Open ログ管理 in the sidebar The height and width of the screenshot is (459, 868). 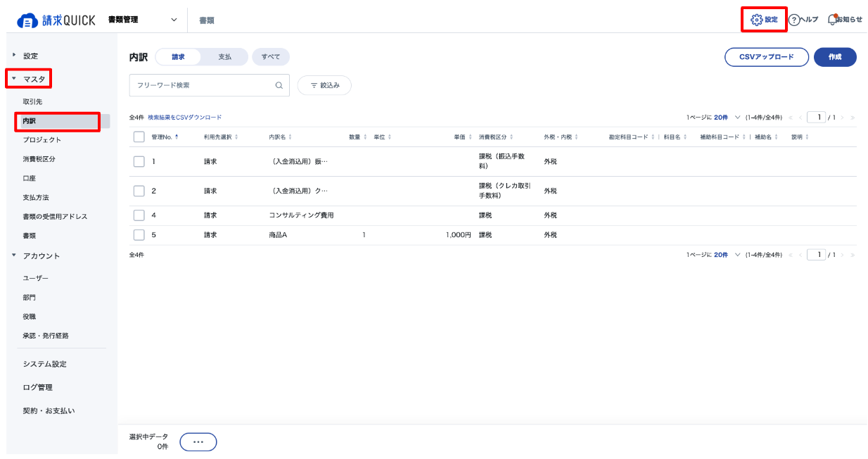pyautogui.click(x=37, y=387)
